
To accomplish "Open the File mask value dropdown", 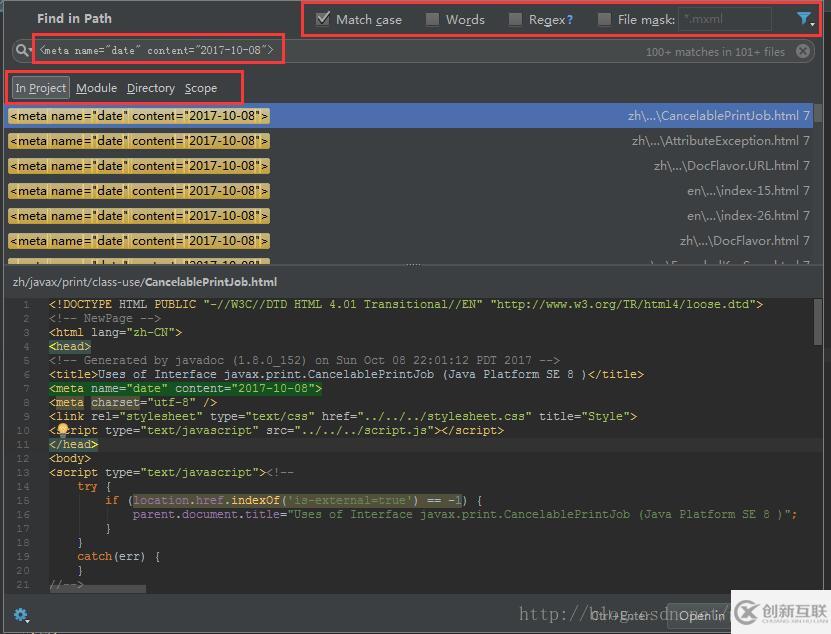I will (x=764, y=18).
